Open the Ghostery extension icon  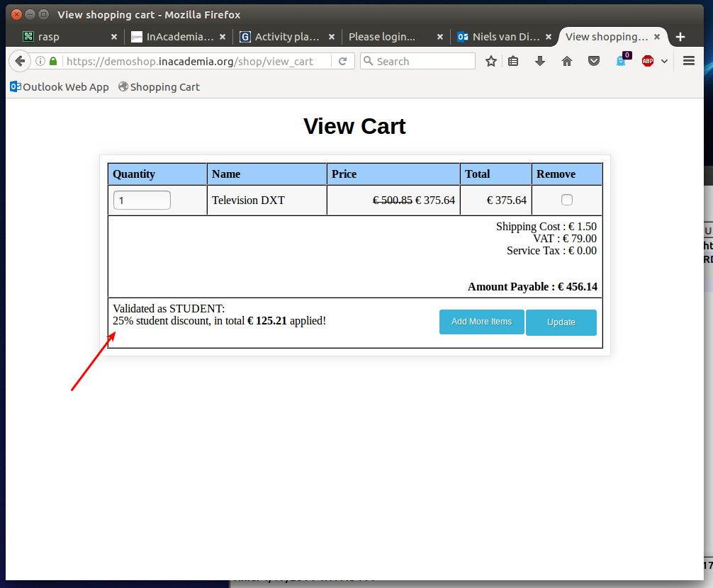tap(622, 60)
